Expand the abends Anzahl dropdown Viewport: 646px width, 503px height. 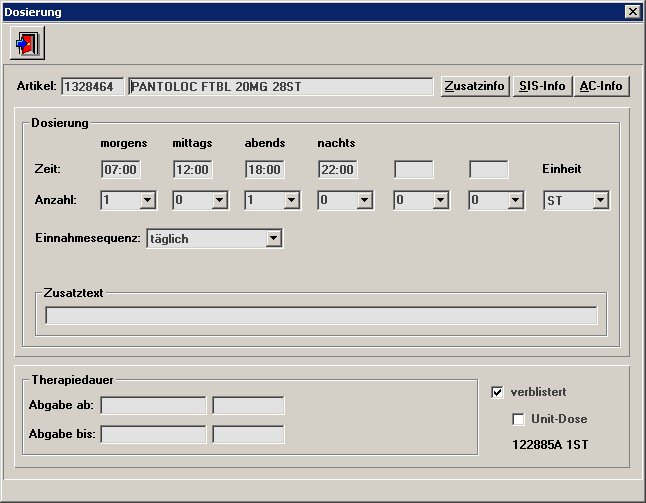coord(291,201)
